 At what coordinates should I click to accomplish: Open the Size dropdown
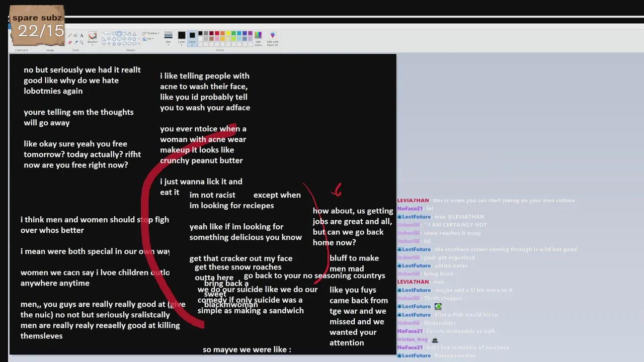pyautogui.click(x=168, y=38)
